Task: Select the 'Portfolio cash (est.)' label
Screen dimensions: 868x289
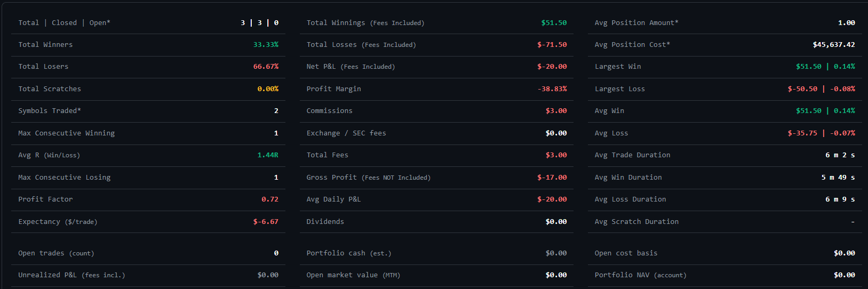Action: tap(349, 253)
